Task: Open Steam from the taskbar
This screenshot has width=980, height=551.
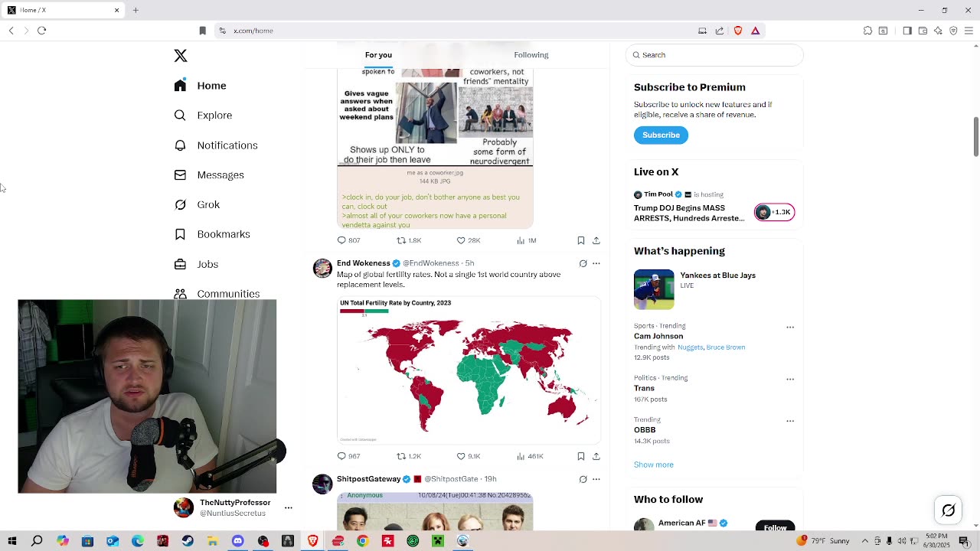Action: [188, 541]
